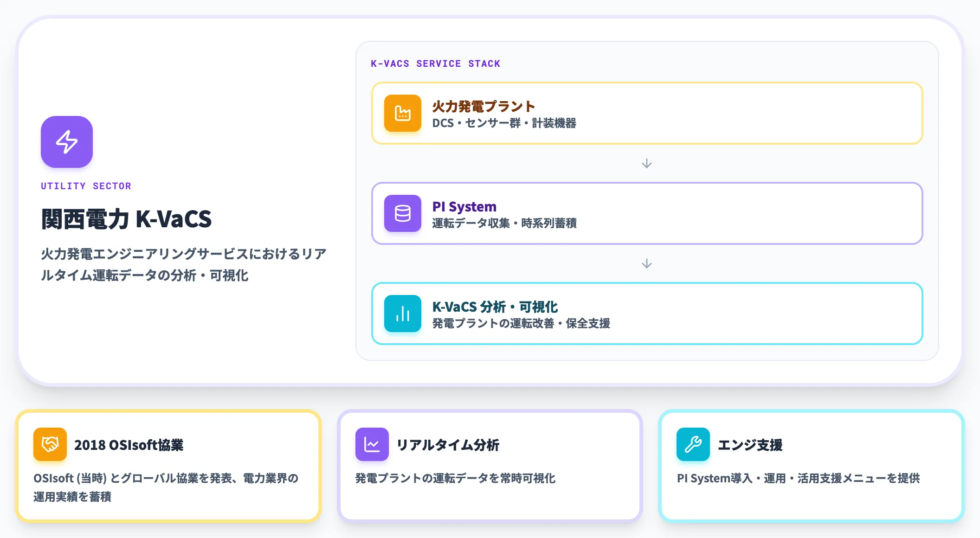Select the 火力発電プラント stack card
Viewport: 980px width, 538px height.
coord(647,113)
